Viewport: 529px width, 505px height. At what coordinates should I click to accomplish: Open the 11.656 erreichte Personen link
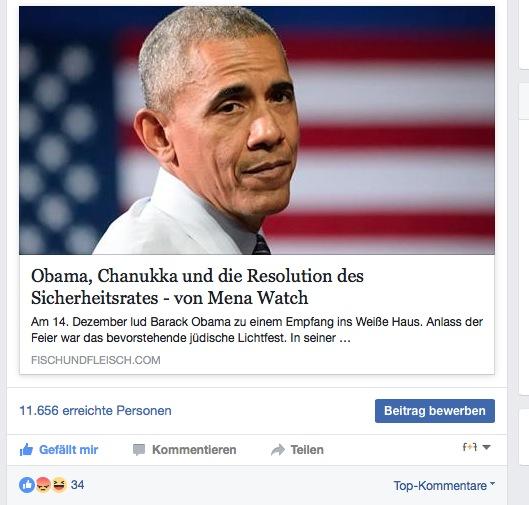point(95,411)
